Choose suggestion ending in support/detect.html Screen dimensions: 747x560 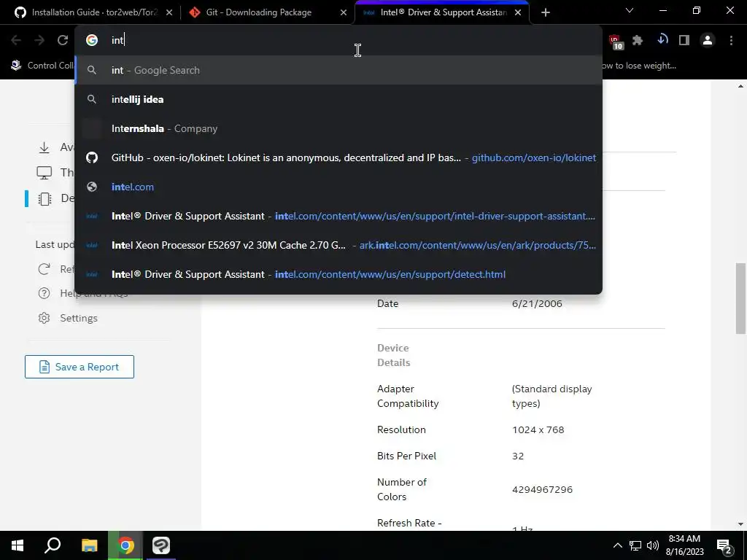coord(338,274)
